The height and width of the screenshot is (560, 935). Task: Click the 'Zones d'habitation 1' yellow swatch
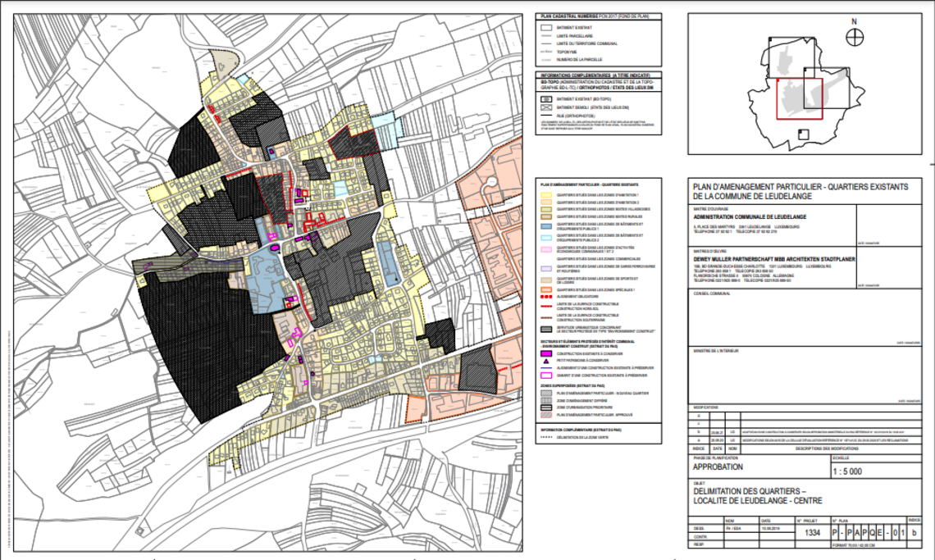[545, 195]
